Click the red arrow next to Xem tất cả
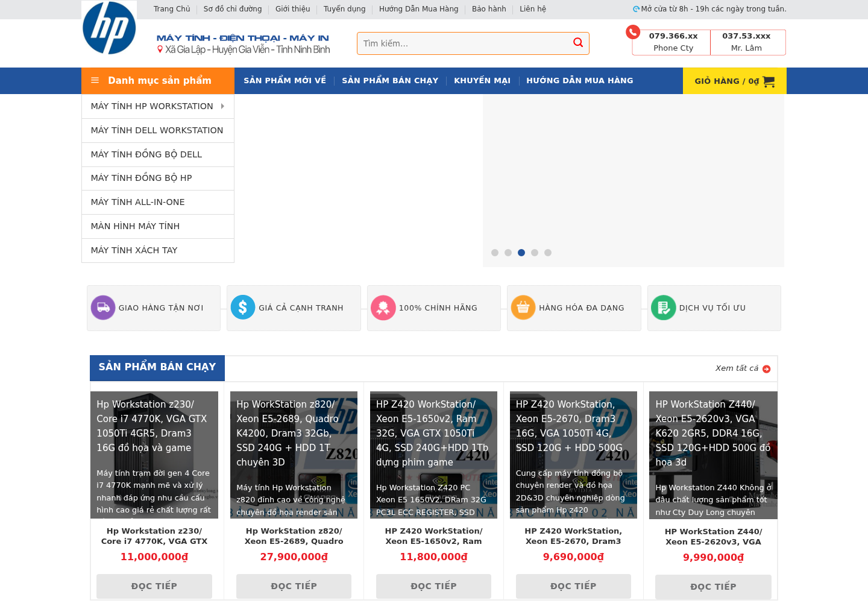This screenshot has height=603, width=868. click(767, 369)
